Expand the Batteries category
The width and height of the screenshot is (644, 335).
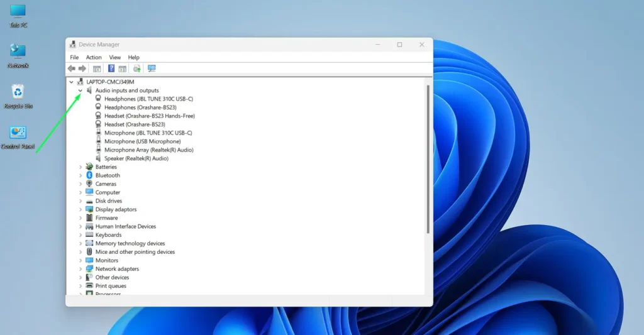coord(80,167)
